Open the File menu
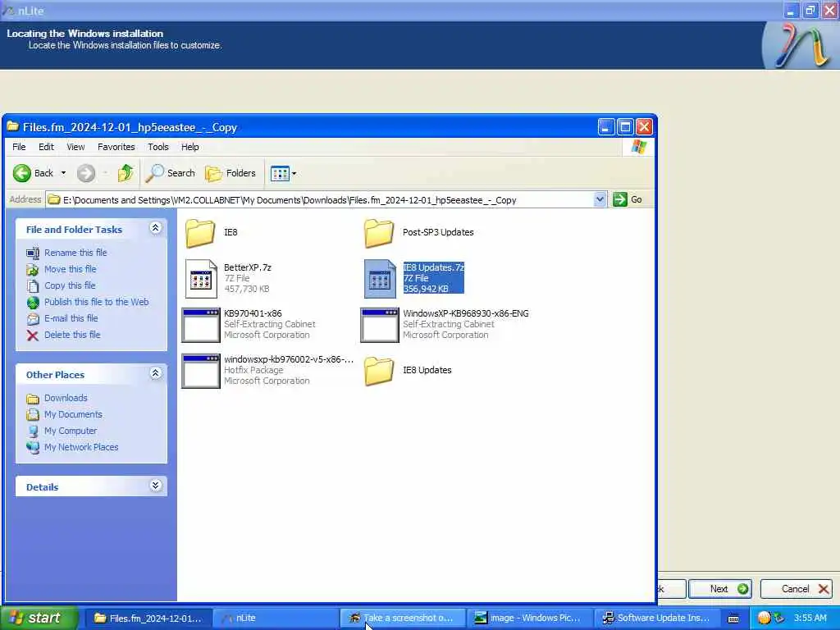The width and height of the screenshot is (840, 630). pos(19,147)
